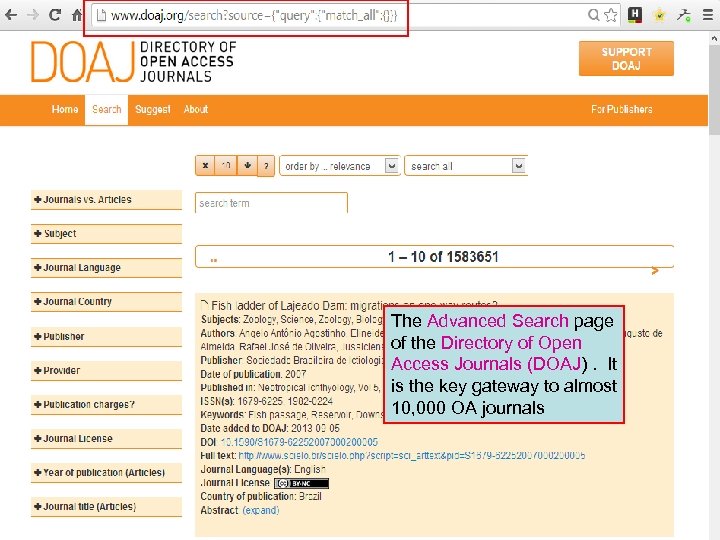Go to the Home tab

tap(65, 109)
